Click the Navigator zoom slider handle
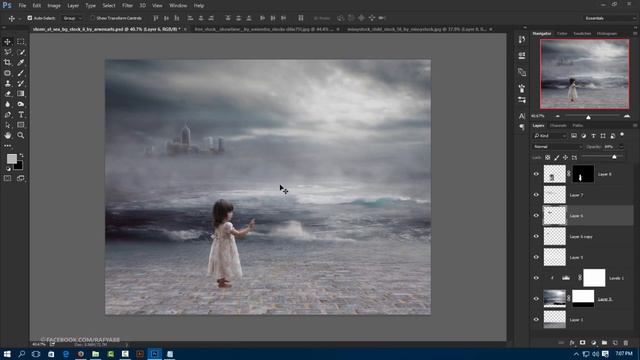640x360 pixels. click(588, 117)
